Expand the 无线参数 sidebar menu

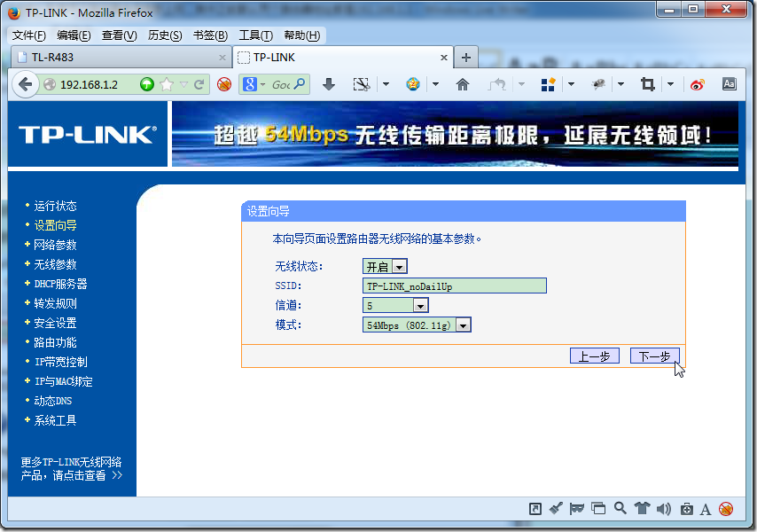(x=55, y=264)
